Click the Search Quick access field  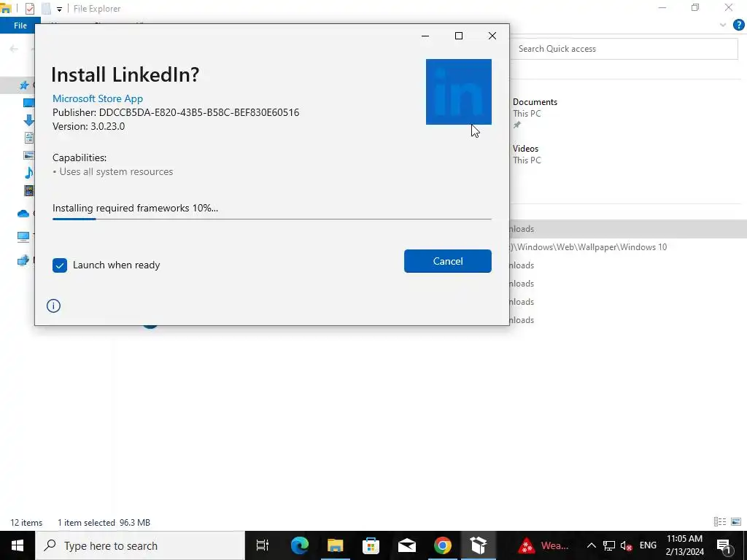click(x=624, y=49)
